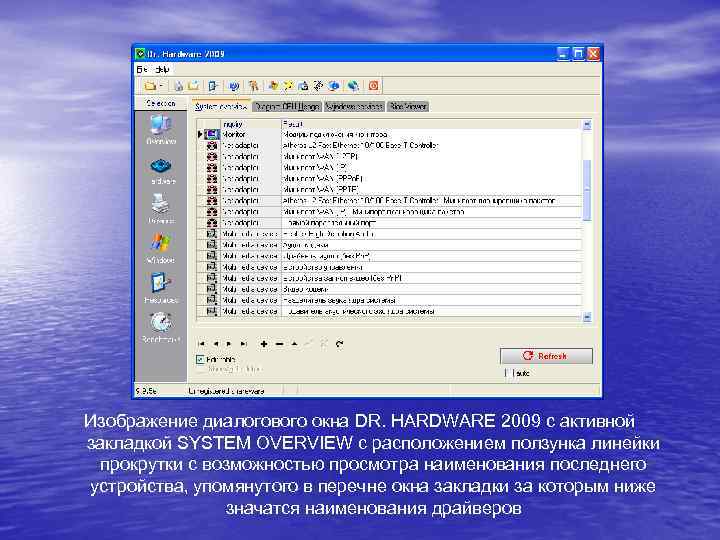Click scrollbar up arrow of device list
Viewport: 720px width, 540px height.
[x=587, y=124]
